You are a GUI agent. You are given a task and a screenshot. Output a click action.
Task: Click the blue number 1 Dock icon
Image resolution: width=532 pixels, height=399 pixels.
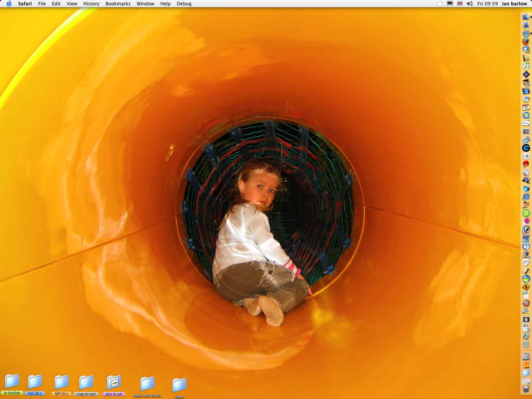tap(526, 246)
